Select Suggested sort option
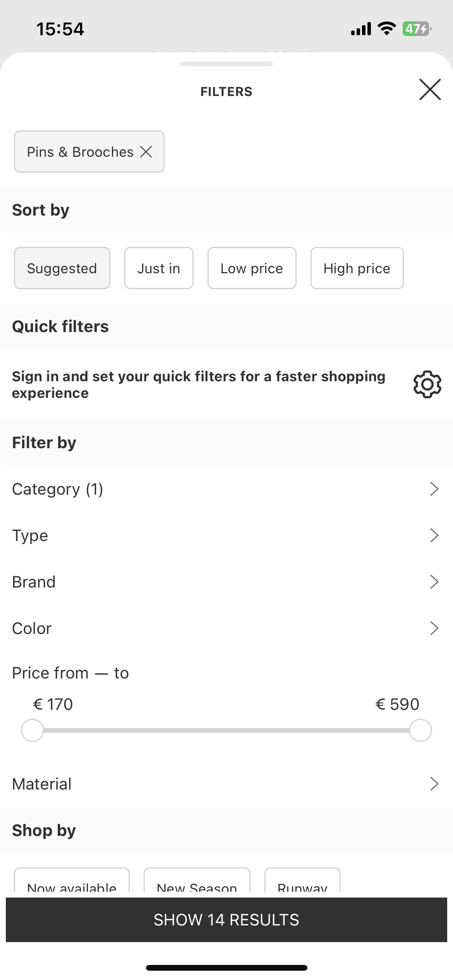 pos(62,268)
